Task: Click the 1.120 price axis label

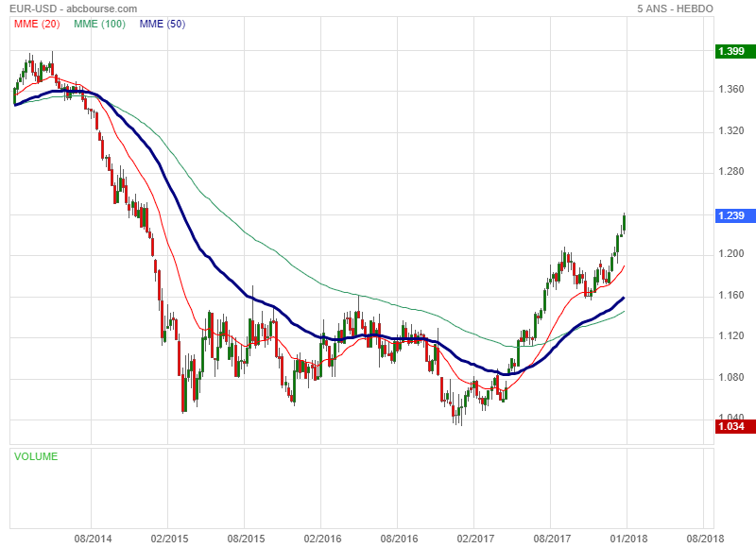Action: coord(731,336)
